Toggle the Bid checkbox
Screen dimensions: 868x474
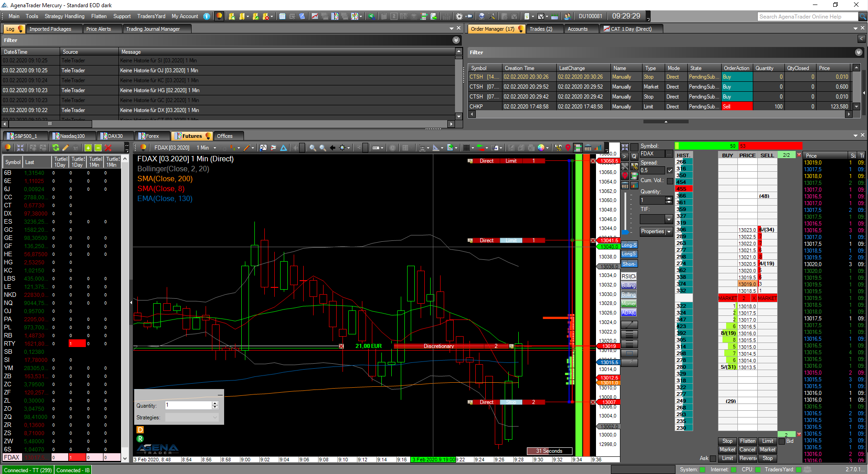point(782,441)
